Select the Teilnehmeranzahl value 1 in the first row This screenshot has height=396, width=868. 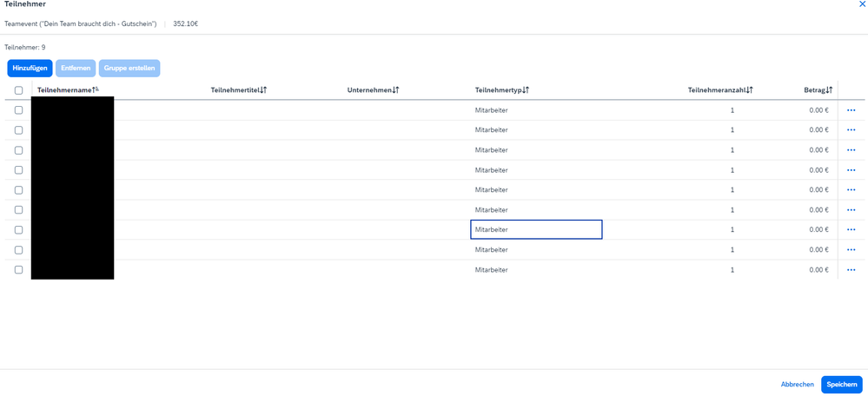click(732, 110)
